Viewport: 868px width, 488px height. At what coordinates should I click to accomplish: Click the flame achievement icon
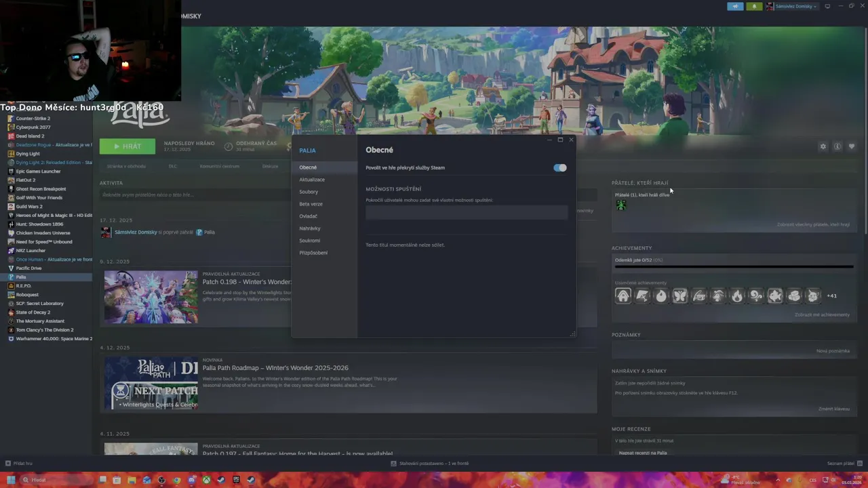tap(736, 296)
